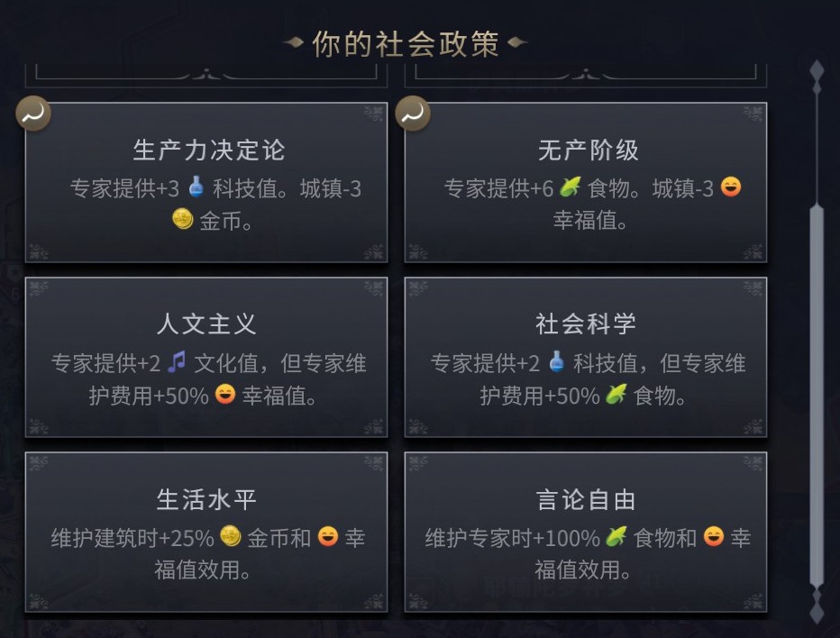Click the corn food icon in 无产阶级

point(569,187)
